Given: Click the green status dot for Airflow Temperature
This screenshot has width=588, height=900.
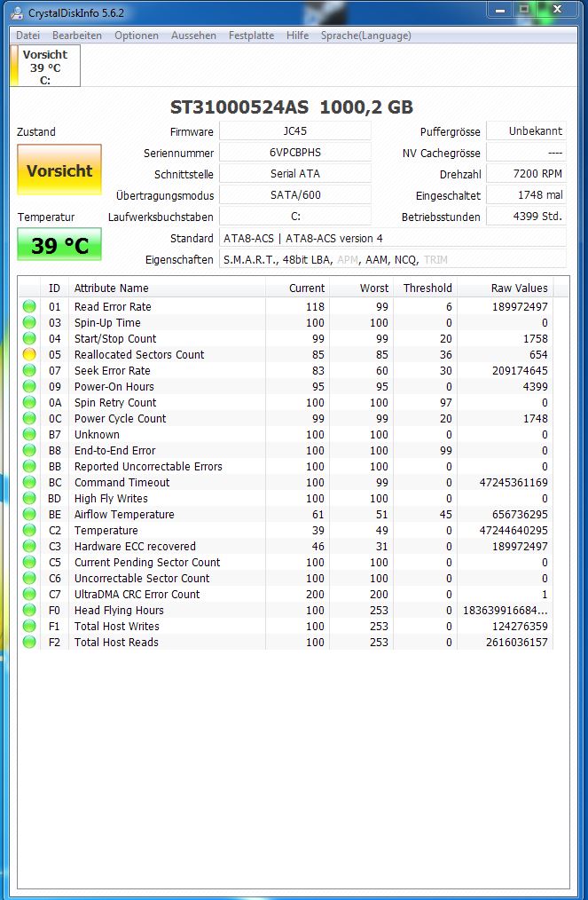Looking at the screenshot, I should tap(29, 515).
